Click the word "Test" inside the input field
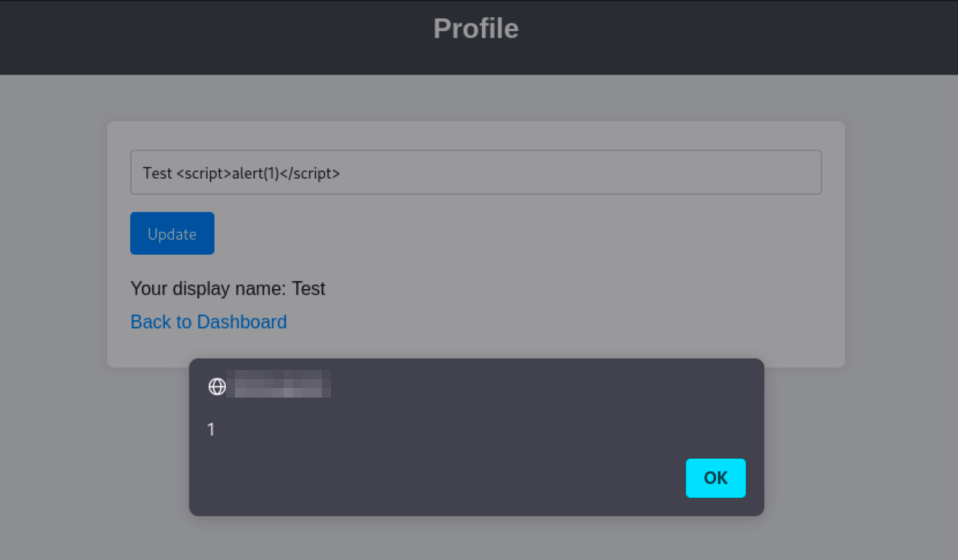This screenshot has height=560, width=958. click(x=157, y=173)
